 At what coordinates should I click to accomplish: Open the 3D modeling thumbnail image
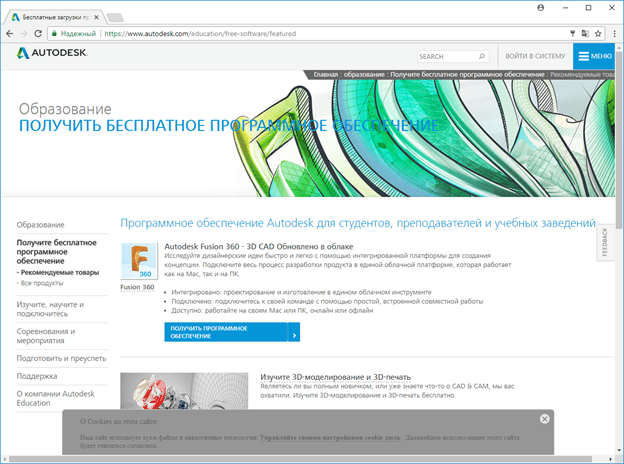(x=184, y=391)
